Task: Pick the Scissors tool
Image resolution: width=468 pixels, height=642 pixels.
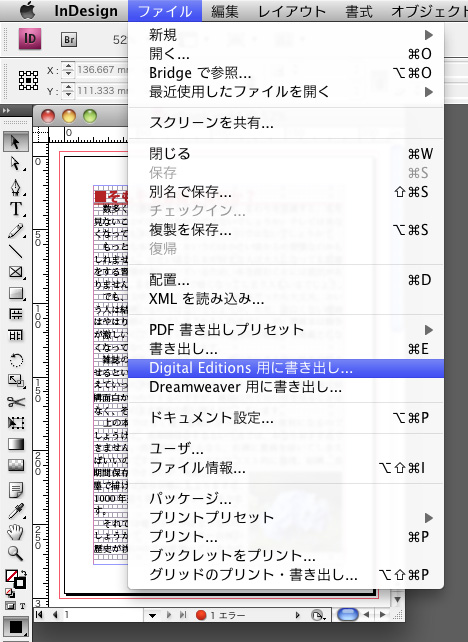Action: [x=16, y=402]
